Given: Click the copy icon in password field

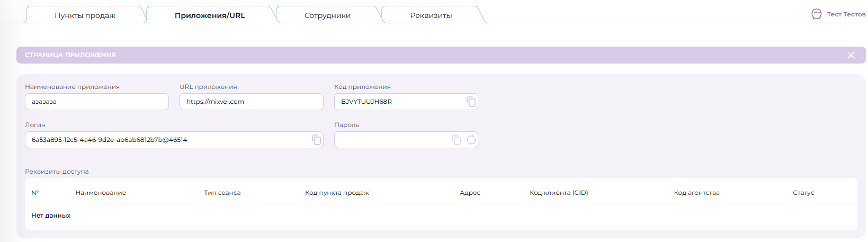Looking at the screenshot, I should pyautogui.click(x=456, y=140).
